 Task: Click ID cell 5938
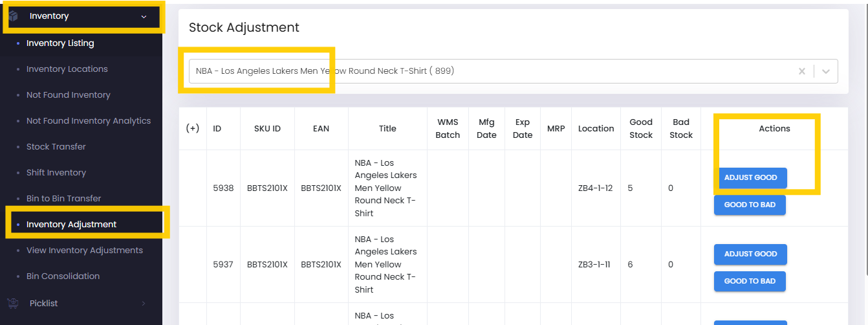pyautogui.click(x=223, y=188)
